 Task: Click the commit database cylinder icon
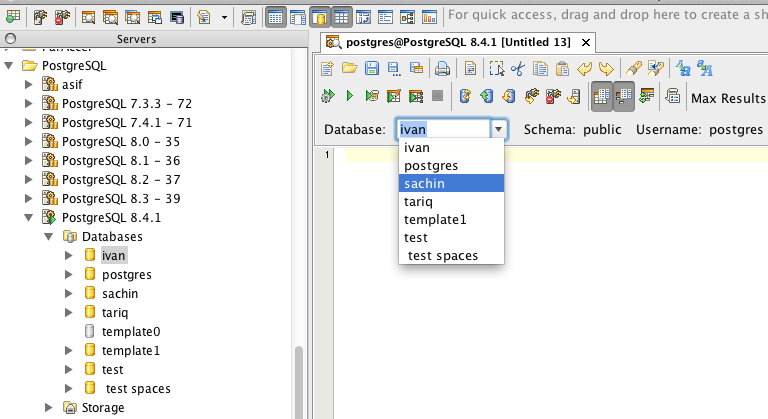click(x=486, y=96)
